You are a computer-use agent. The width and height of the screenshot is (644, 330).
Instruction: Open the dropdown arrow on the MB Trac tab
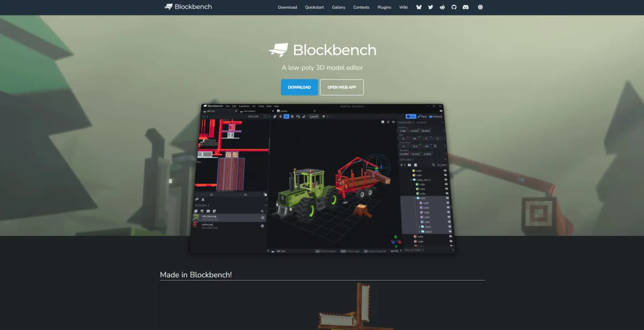pos(236,111)
